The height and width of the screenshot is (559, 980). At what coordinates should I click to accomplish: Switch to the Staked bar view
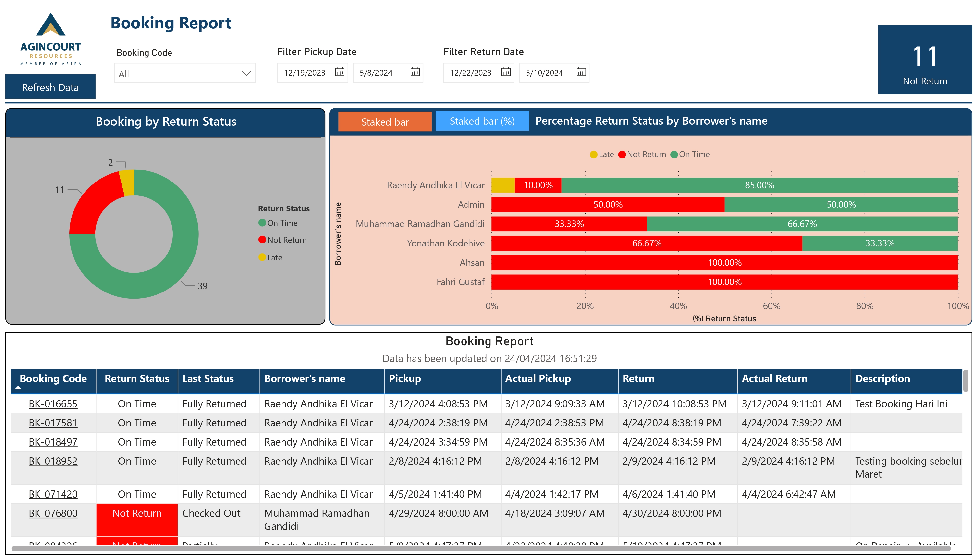tap(385, 122)
